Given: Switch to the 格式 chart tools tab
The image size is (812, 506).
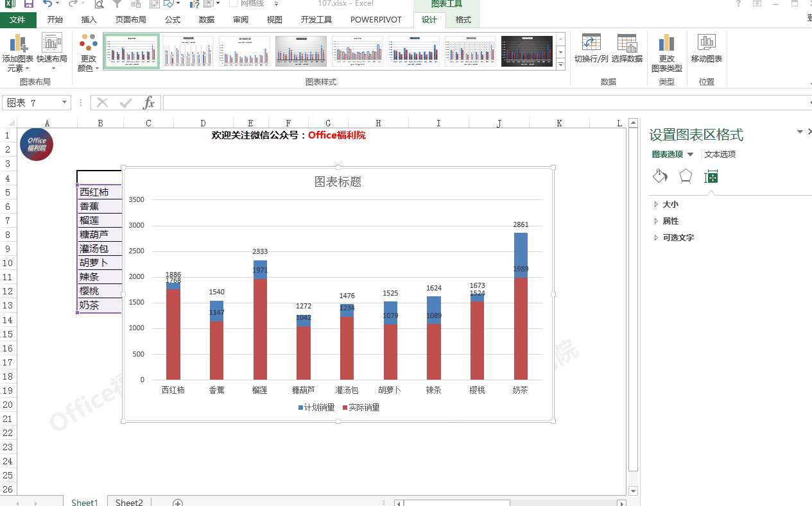Looking at the screenshot, I should [x=463, y=20].
